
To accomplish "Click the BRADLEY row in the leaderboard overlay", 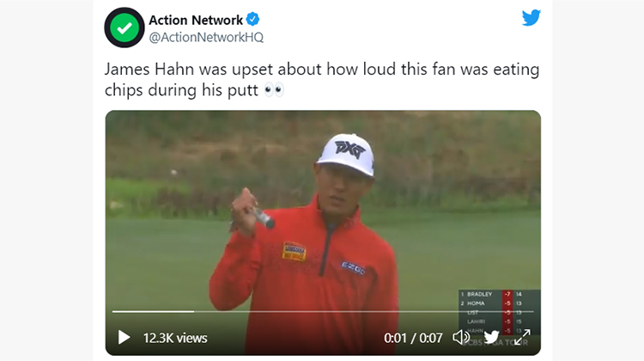I will (x=500, y=294).
